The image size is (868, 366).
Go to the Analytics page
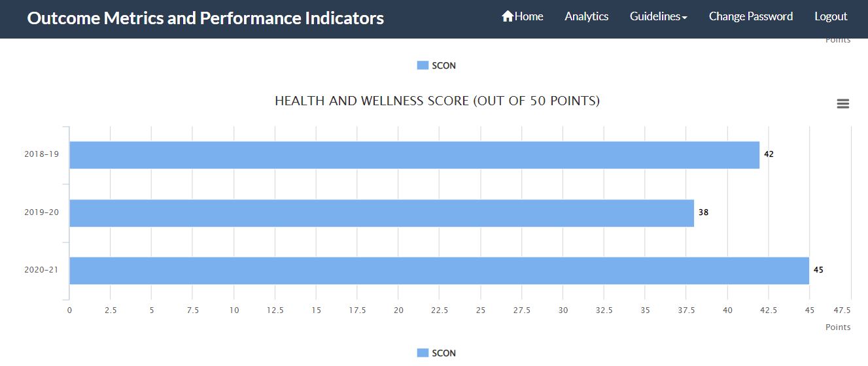[586, 16]
